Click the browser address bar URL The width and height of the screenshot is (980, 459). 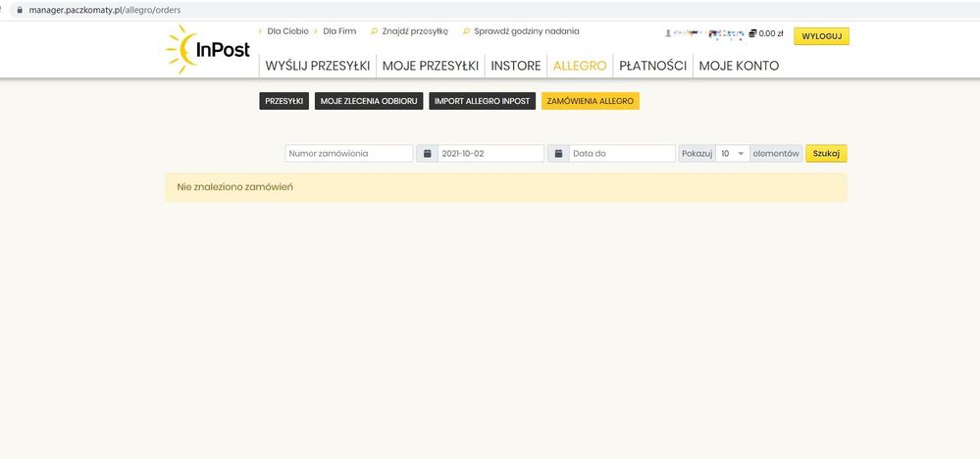(x=105, y=10)
